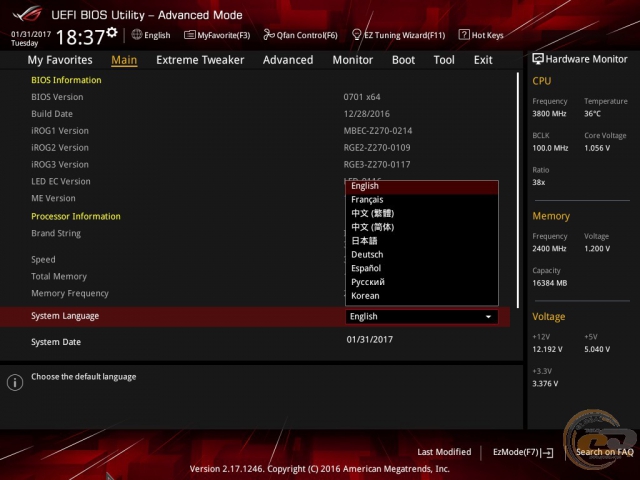Click the Build Date value 12/28/2016
This screenshot has width=640, height=480.
click(x=367, y=114)
